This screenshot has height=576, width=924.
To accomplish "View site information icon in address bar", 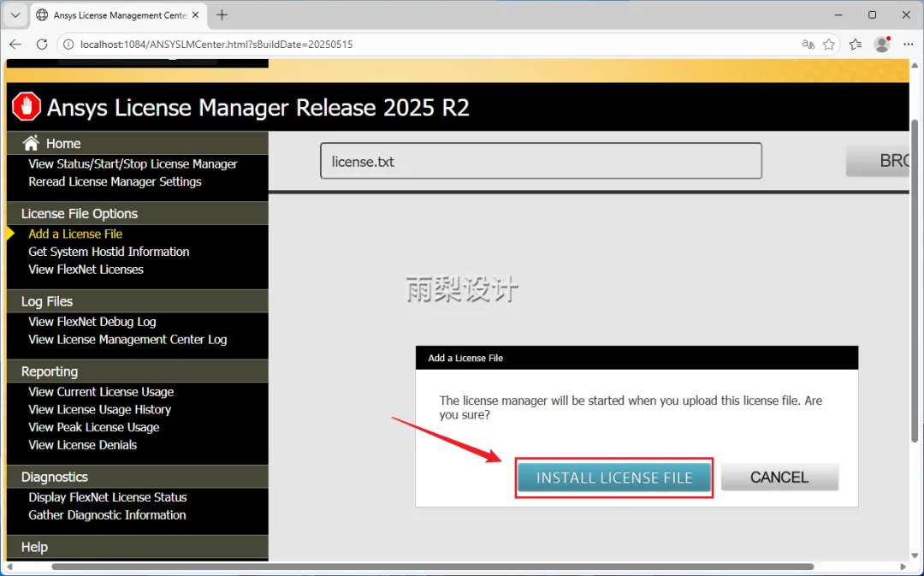I will 68,45.
